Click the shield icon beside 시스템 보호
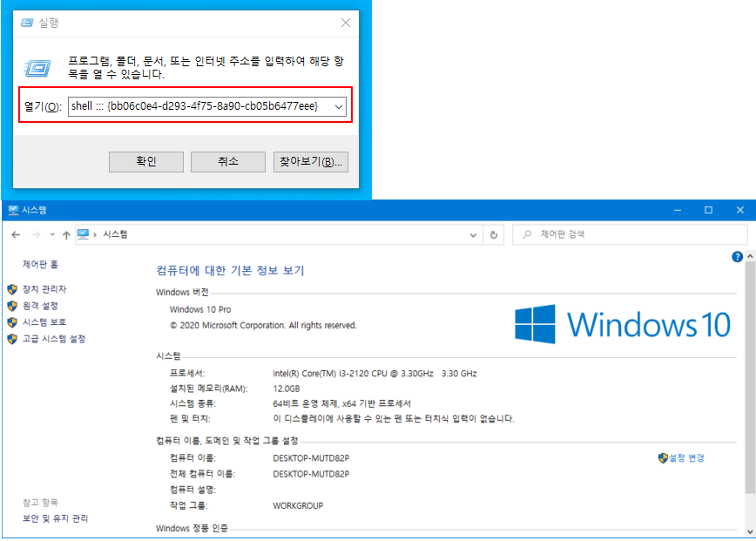The height and width of the screenshot is (541, 756). click(x=12, y=322)
